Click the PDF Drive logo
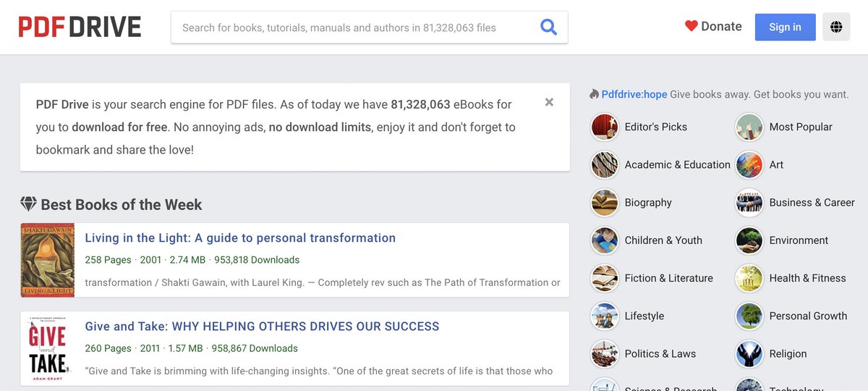 [80, 28]
